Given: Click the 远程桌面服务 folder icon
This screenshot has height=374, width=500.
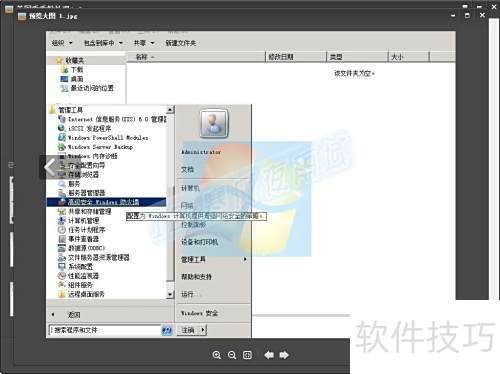Looking at the screenshot, I should 62,294.
